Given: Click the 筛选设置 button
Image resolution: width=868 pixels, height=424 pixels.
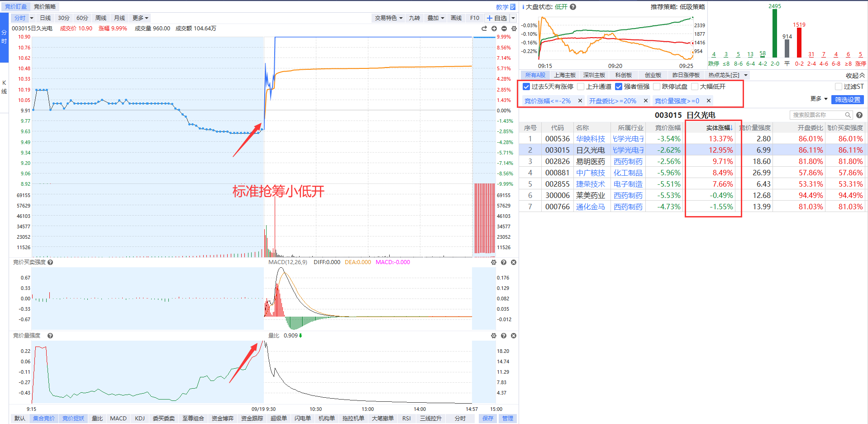Looking at the screenshot, I should click(847, 100).
